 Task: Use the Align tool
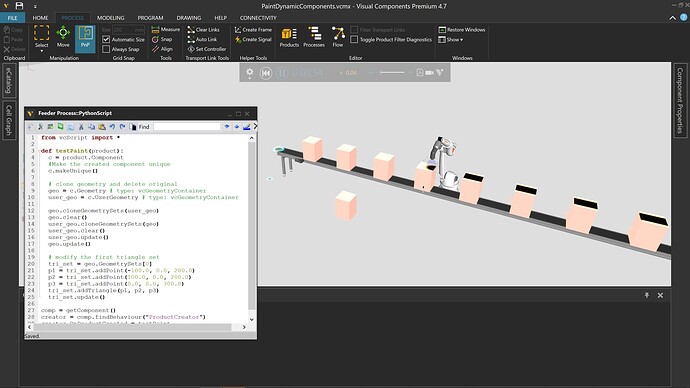tap(162, 49)
